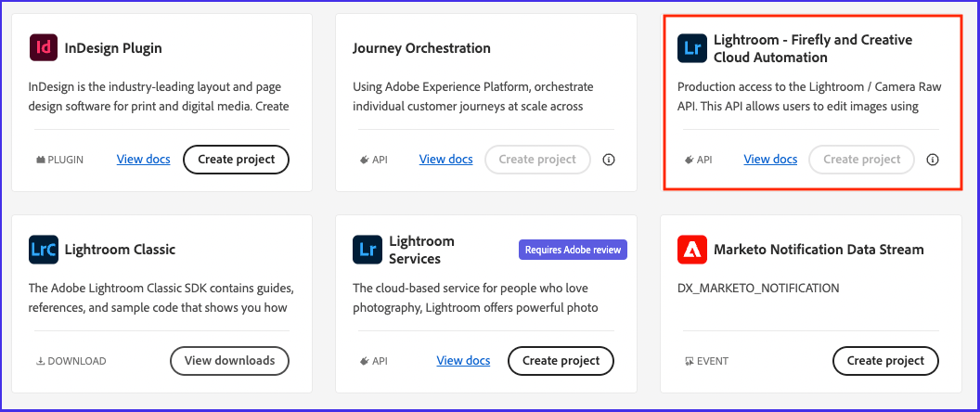Click EVENT icon on Marketo card

coord(690,361)
